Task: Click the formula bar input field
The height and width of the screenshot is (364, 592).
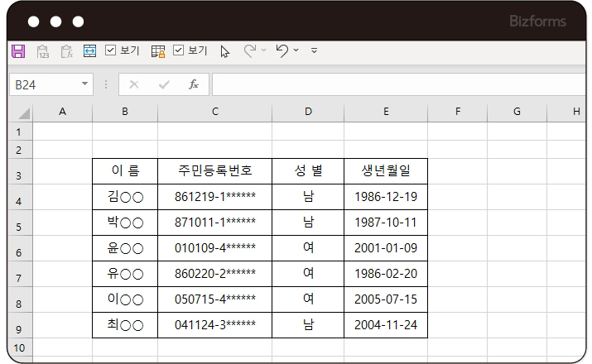Action: click(x=397, y=84)
